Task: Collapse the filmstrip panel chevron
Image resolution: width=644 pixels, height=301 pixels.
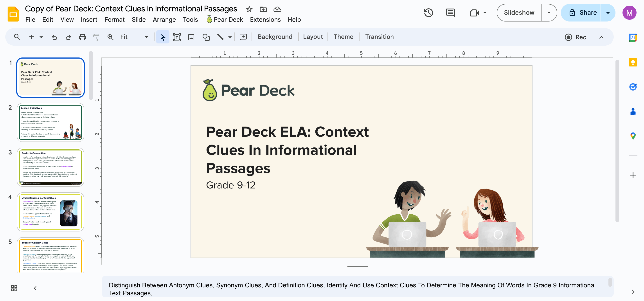Action: click(35, 288)
